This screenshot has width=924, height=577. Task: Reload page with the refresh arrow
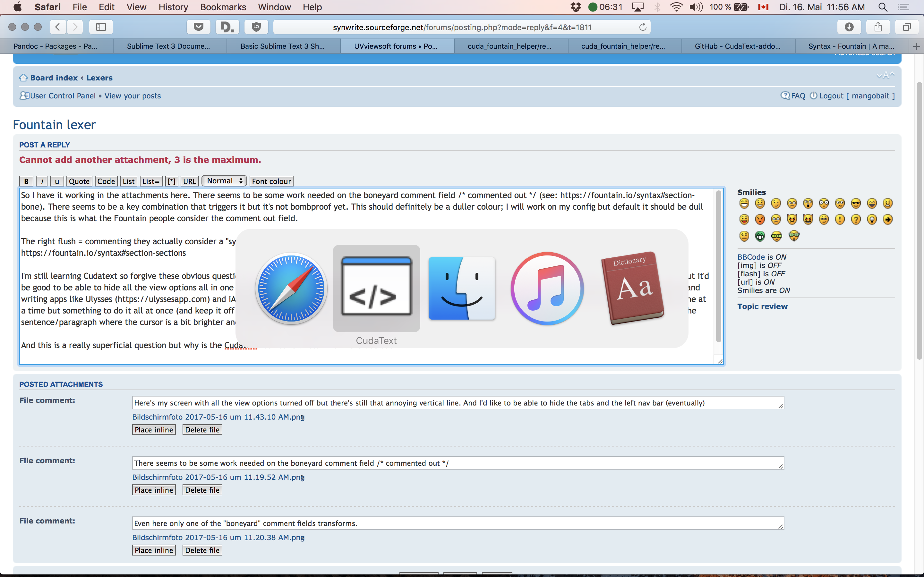[x=643, y=27]
